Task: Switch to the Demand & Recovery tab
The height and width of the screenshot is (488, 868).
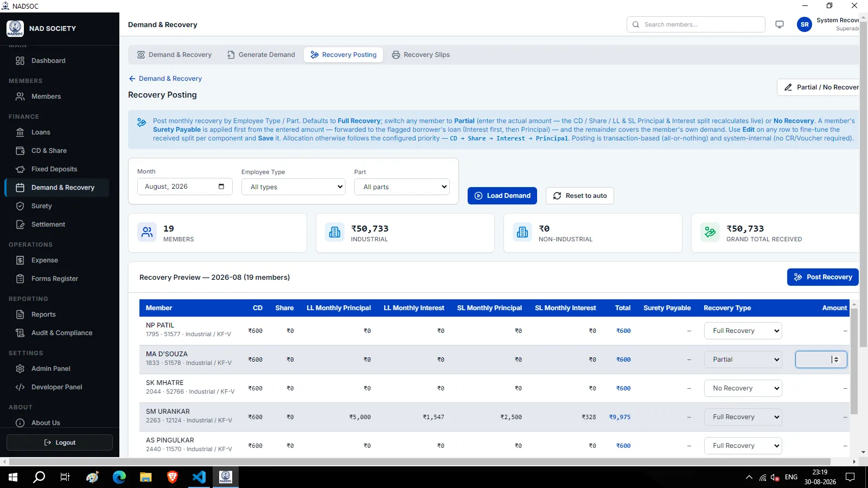Action: pos(174,55)
